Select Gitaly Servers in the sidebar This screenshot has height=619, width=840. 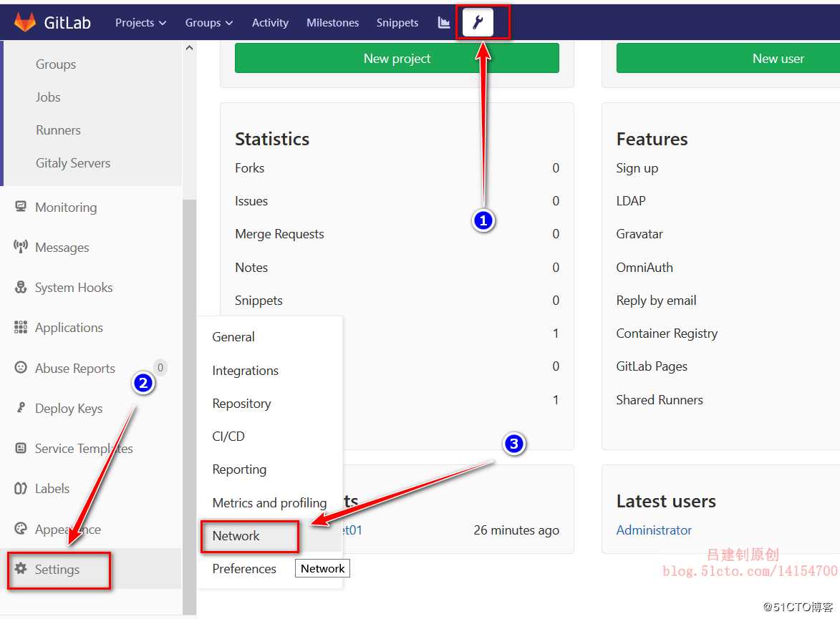73,162
